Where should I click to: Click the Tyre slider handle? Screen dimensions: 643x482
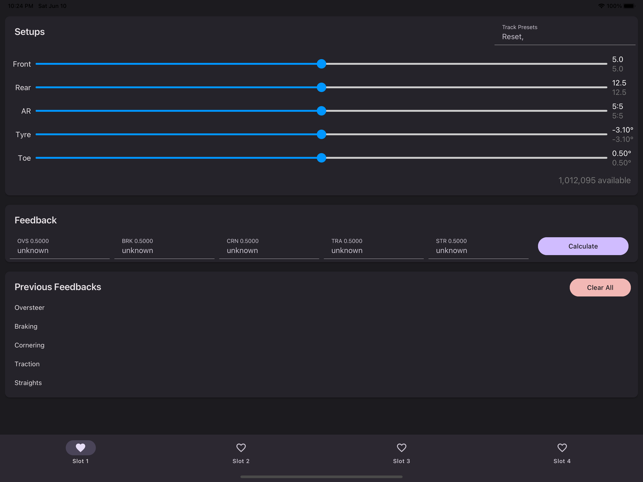pos(322,134)
